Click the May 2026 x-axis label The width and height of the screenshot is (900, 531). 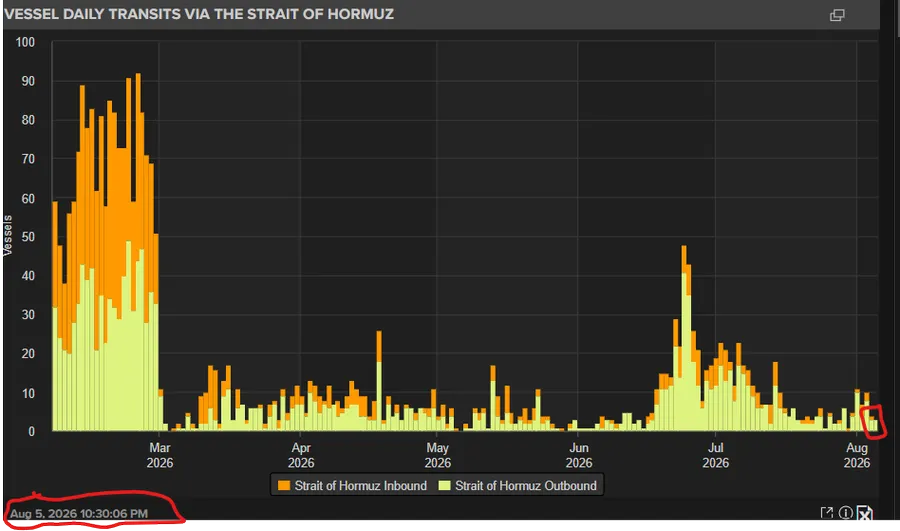pyautogui.click(x=437, y=455)
